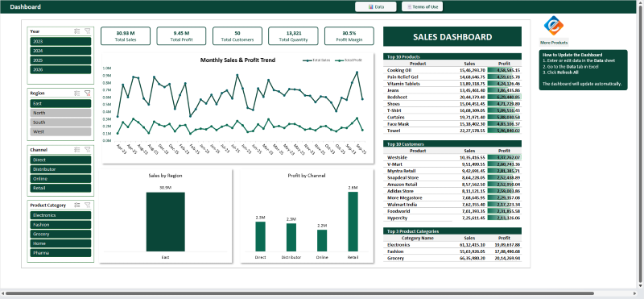
Task: Select the Total Customers KPI card
Action: click(x=237, y=36)
